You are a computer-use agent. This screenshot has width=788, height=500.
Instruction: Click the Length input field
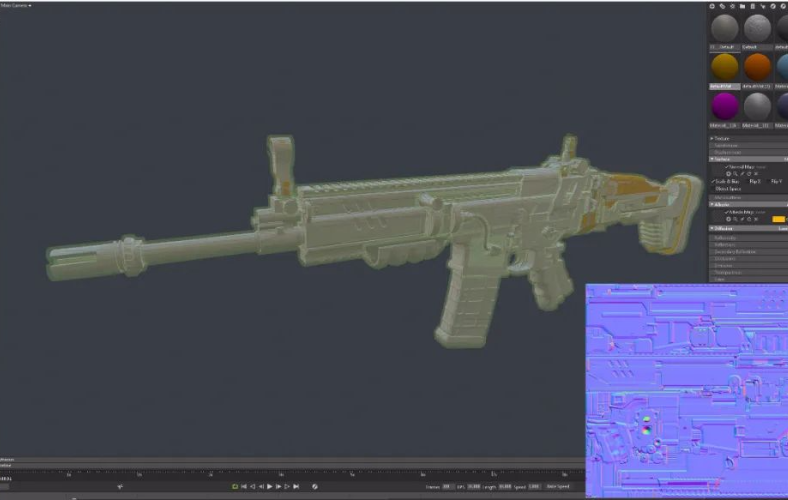(505, 486)
